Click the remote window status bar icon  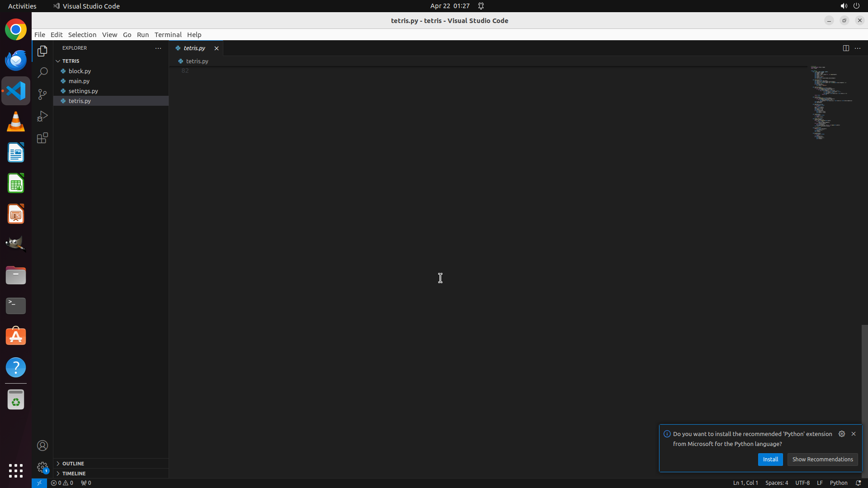tap(39, 483)
